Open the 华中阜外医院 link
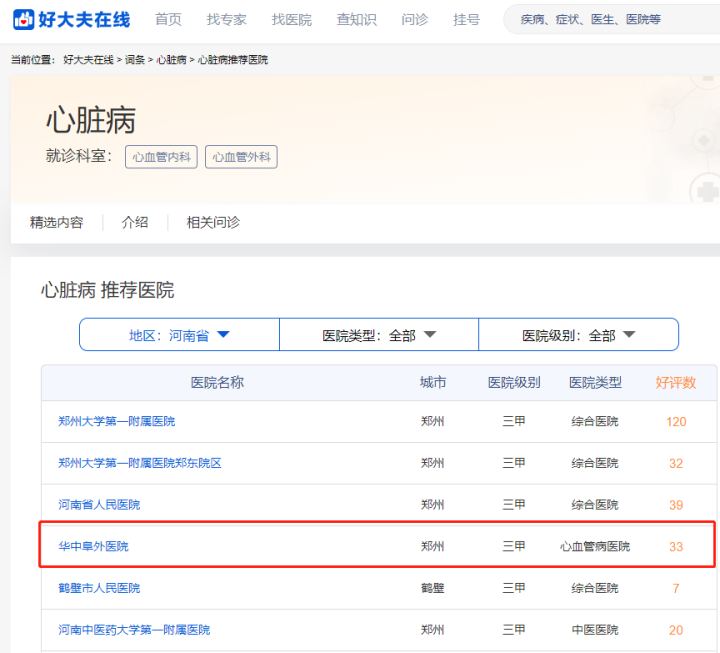This screenshot has width=720, height=653. click(93, 546)
